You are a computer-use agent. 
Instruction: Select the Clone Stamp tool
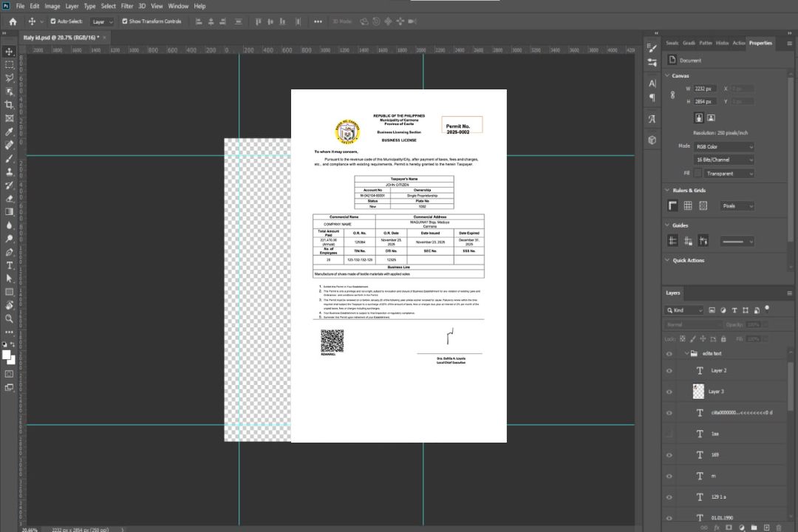coord(9,171)
